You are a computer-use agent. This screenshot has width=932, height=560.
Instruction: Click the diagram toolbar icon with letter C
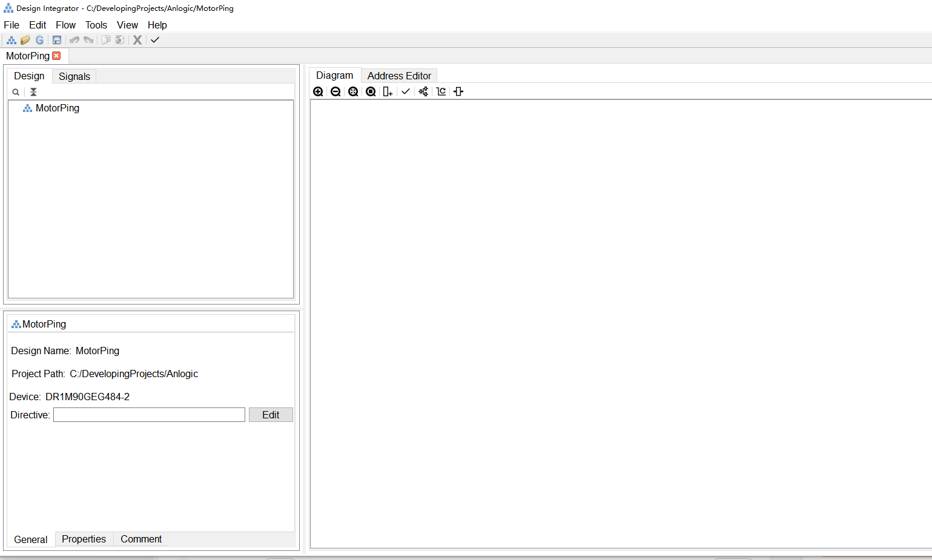click(441, 91)
